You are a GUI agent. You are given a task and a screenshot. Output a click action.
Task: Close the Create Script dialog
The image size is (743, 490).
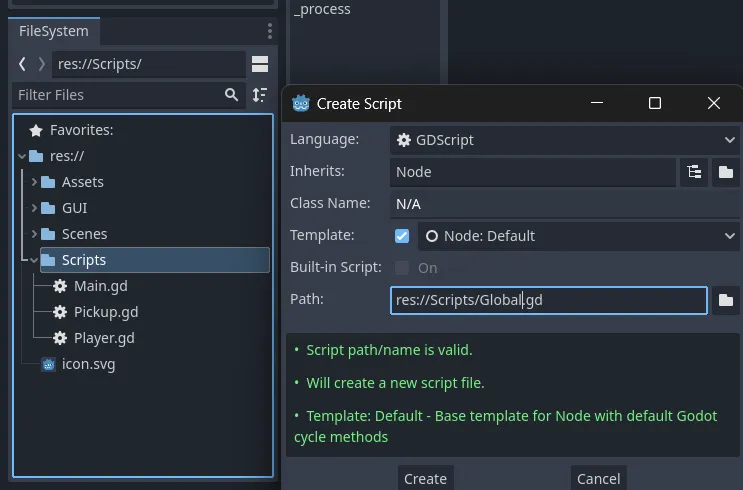pos(714,103)
